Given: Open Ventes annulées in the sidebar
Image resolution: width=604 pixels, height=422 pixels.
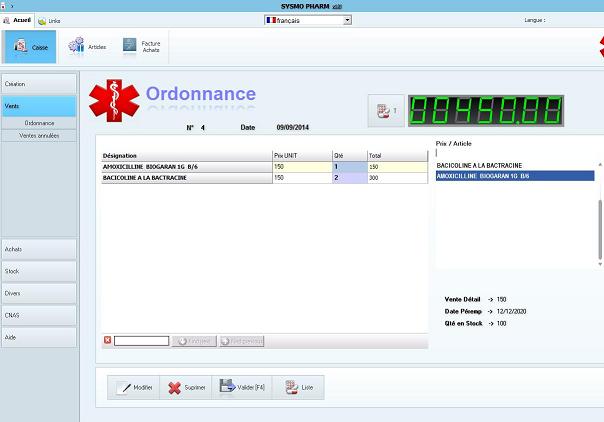Looking at the screenshot, I should [39, 135].
